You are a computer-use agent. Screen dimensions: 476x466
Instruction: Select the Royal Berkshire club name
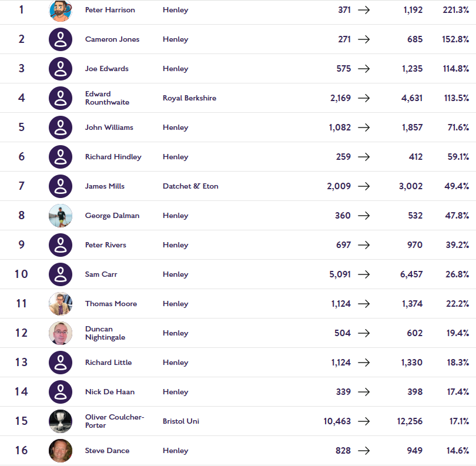click(189, 98)
